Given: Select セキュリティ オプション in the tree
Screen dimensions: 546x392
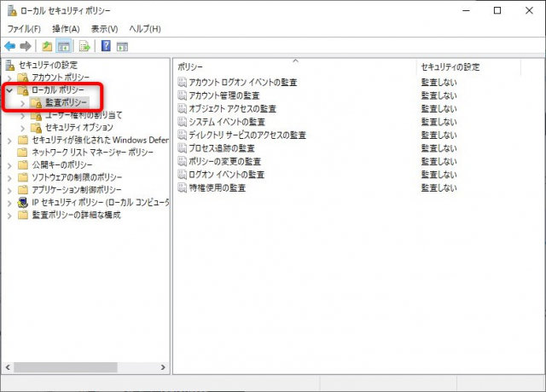Looking at the screenshot, I should point(78,127).
